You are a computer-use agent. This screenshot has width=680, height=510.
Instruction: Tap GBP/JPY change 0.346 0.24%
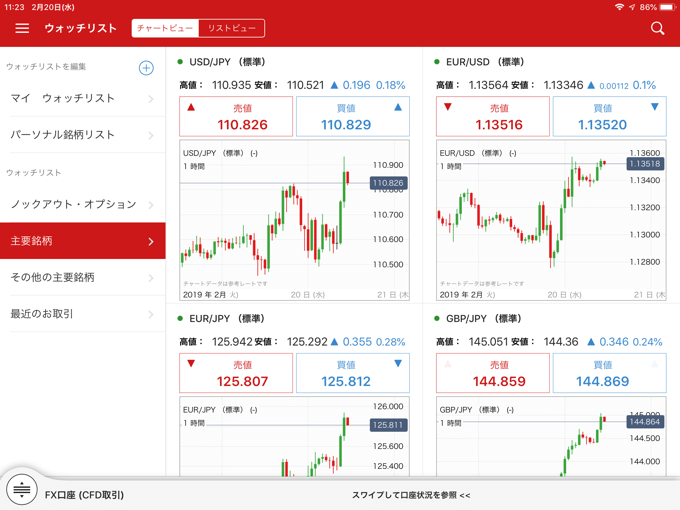click(x=624, y=342)
